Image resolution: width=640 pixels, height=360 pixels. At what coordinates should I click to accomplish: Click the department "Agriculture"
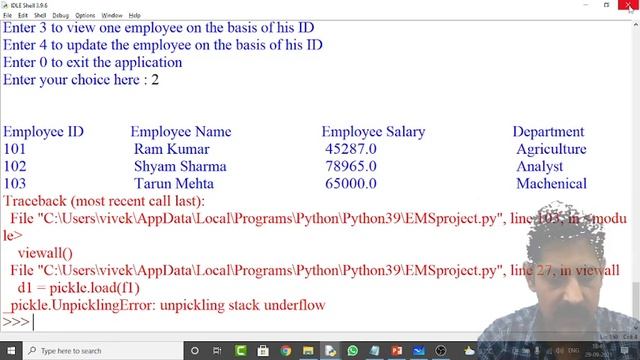551,149
